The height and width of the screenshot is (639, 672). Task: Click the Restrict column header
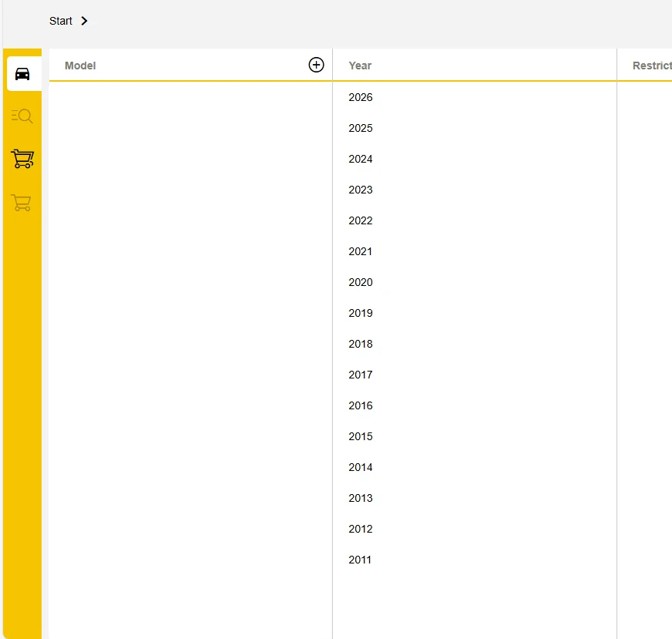click(x=652, y=66)
